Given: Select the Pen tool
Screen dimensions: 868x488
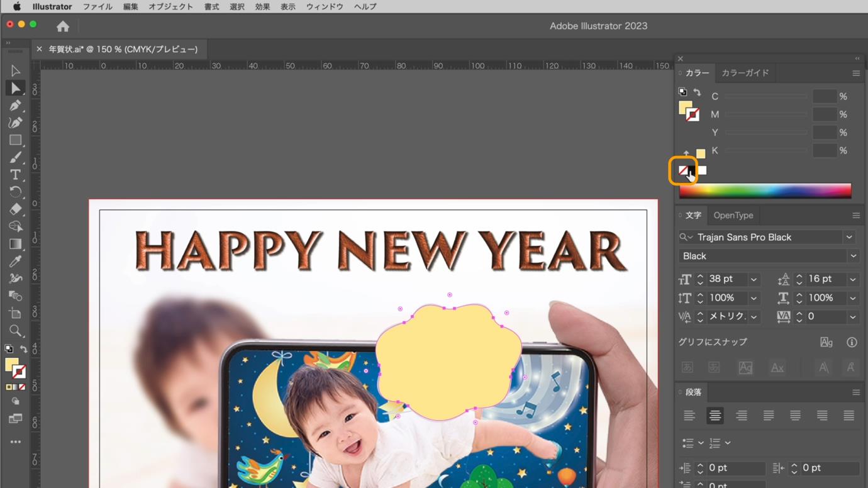Looking at the screenshot, I should click(16, 106).
